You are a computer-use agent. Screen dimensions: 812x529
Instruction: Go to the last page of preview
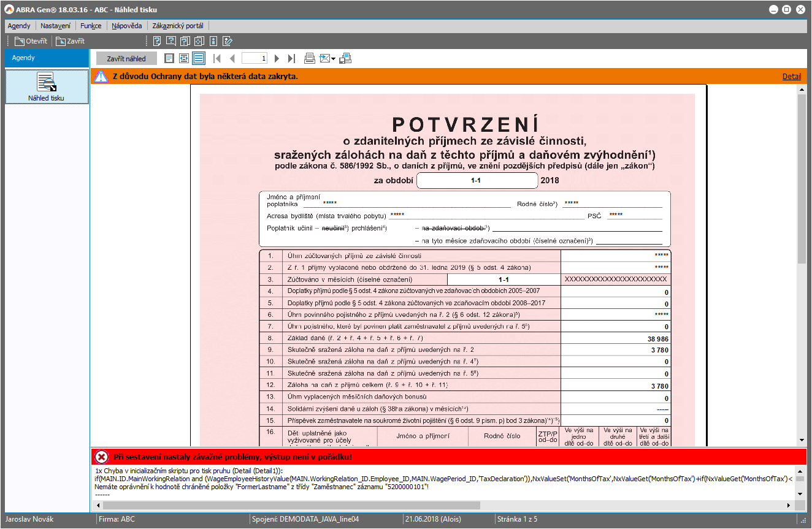click(292, 59)
